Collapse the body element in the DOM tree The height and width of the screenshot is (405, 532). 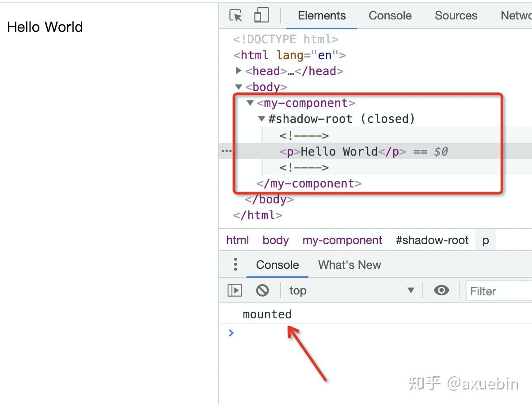(239, 87)
